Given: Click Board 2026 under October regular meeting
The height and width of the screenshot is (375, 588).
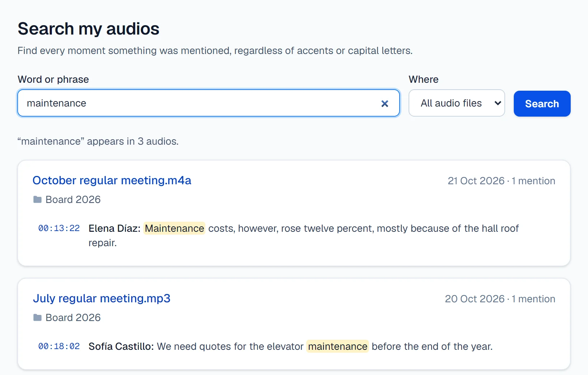Looking at the screenshot, I should (x=73, y=199).
